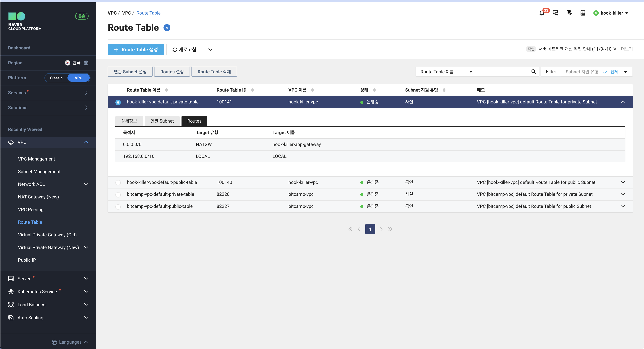
Task: Open the memo edit icon in header
Action: tap(569, 13)
